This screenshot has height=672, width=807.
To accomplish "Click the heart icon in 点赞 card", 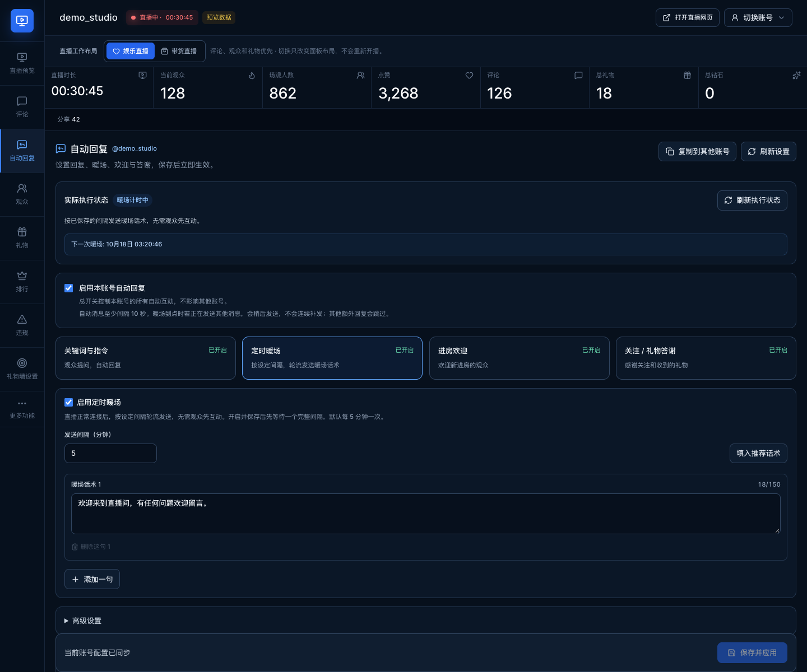I will [469, 76].
